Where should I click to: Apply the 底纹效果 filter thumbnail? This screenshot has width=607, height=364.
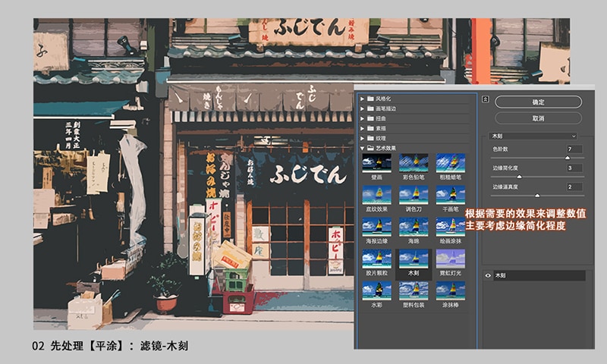(x=376, y=194)
